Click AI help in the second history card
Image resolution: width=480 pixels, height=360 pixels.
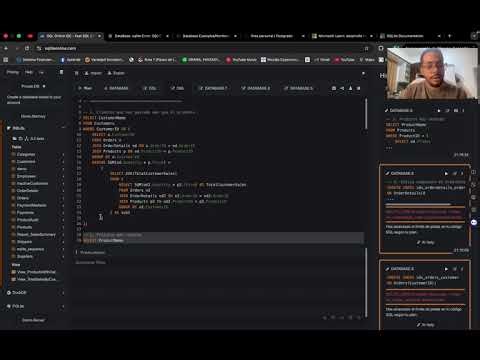point(426,242)
